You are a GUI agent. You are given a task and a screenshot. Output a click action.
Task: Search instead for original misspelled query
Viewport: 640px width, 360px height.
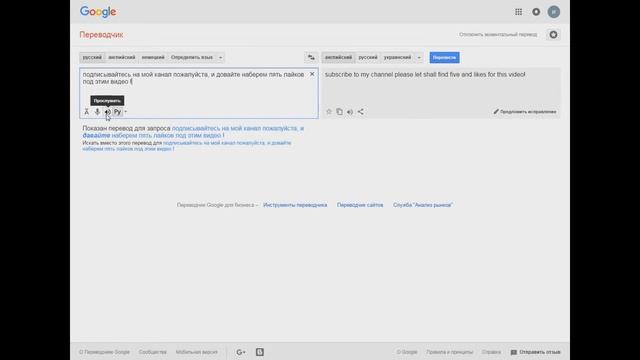pyautogui.click(x=187, y=146)
